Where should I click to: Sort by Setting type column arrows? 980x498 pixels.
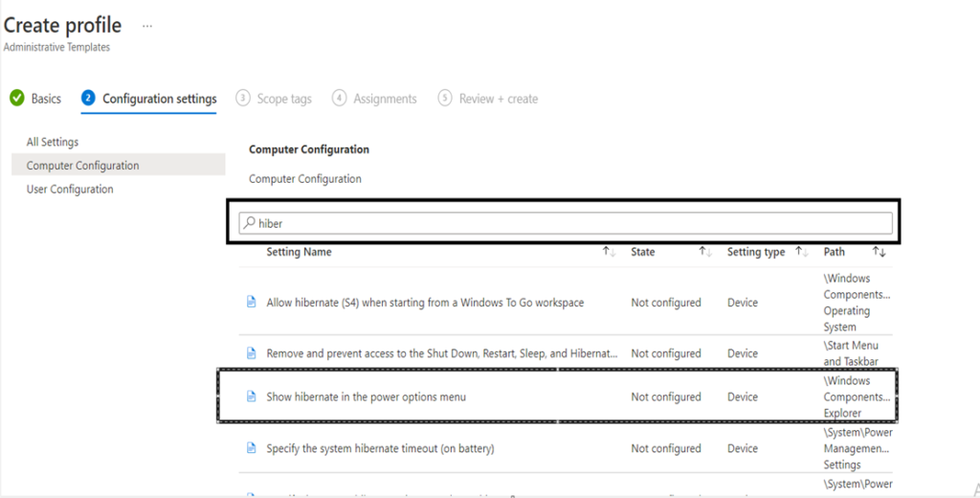point(801,252)
